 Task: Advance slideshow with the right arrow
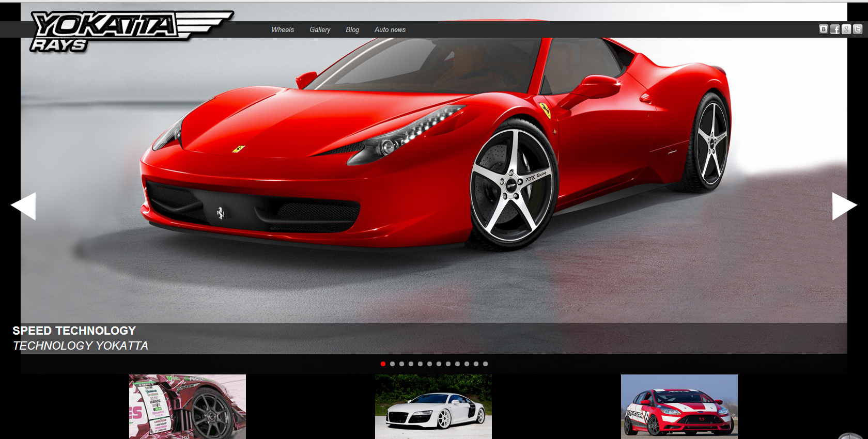click(x=845, y=206)
